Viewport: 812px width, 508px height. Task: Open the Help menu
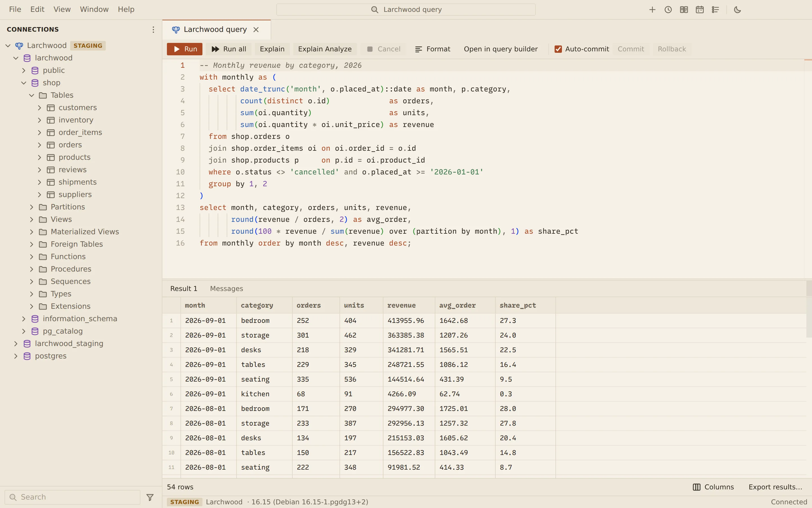(x=126, y=9)
